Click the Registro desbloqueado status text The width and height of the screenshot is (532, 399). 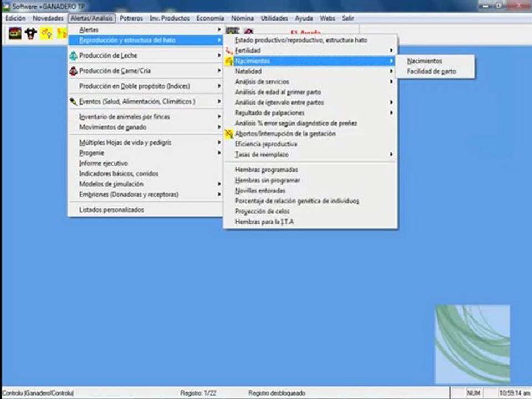point(277,393)
